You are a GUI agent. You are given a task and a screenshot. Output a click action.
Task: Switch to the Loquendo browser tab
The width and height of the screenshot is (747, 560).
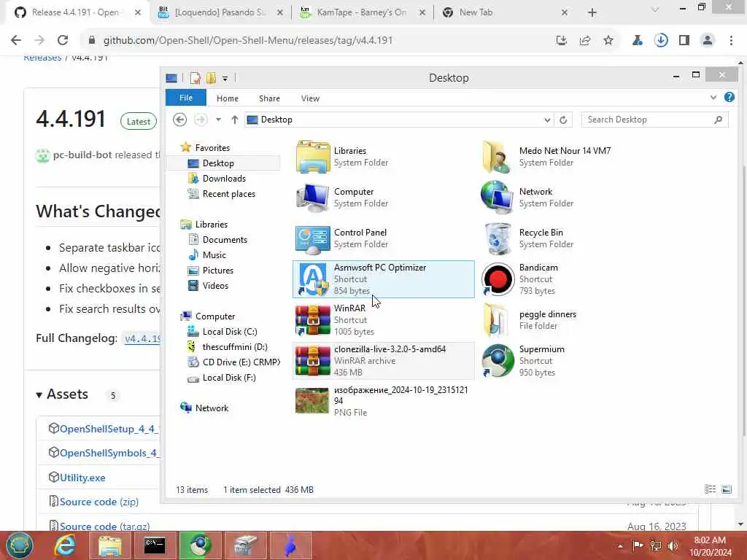[220, 12]
